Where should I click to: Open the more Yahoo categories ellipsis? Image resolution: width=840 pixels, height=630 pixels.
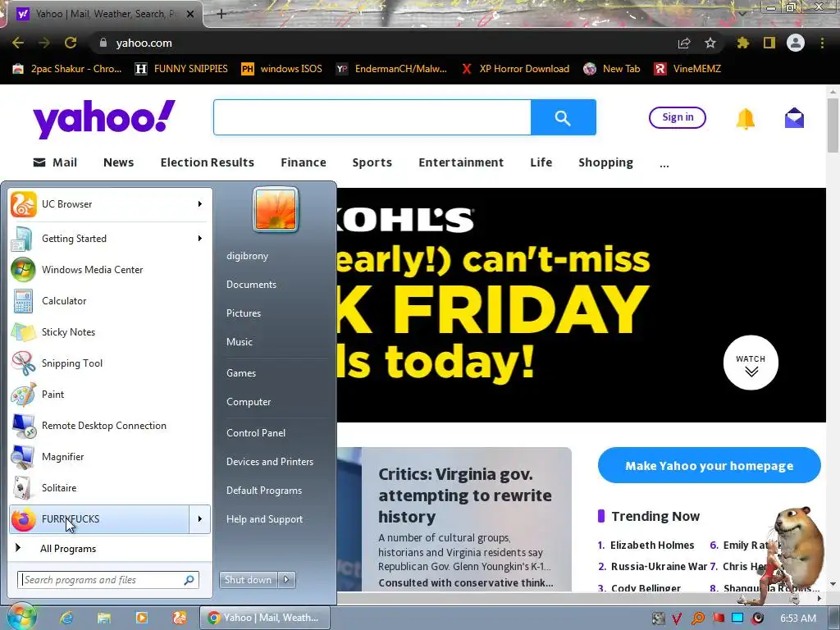(x=664, y=163)
